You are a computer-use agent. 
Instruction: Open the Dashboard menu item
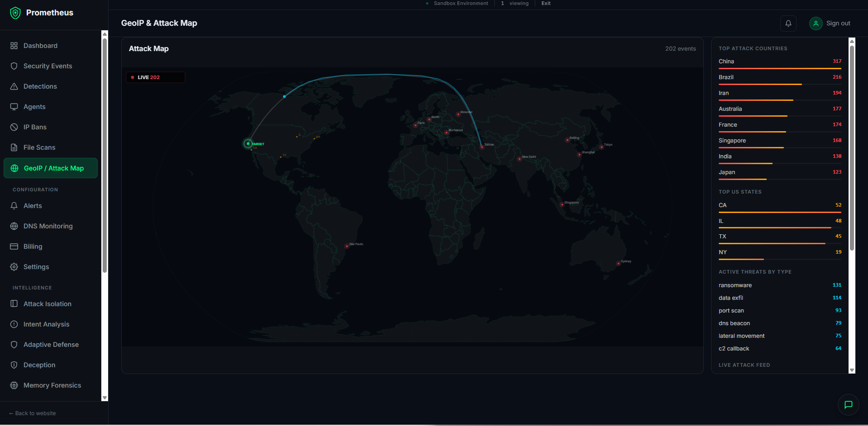click(51, 46)
